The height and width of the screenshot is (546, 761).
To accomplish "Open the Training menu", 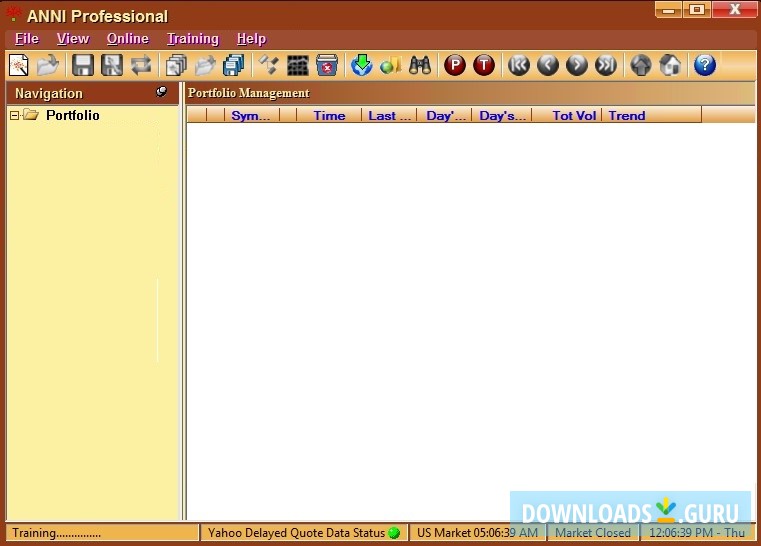I will coord(193,39).
